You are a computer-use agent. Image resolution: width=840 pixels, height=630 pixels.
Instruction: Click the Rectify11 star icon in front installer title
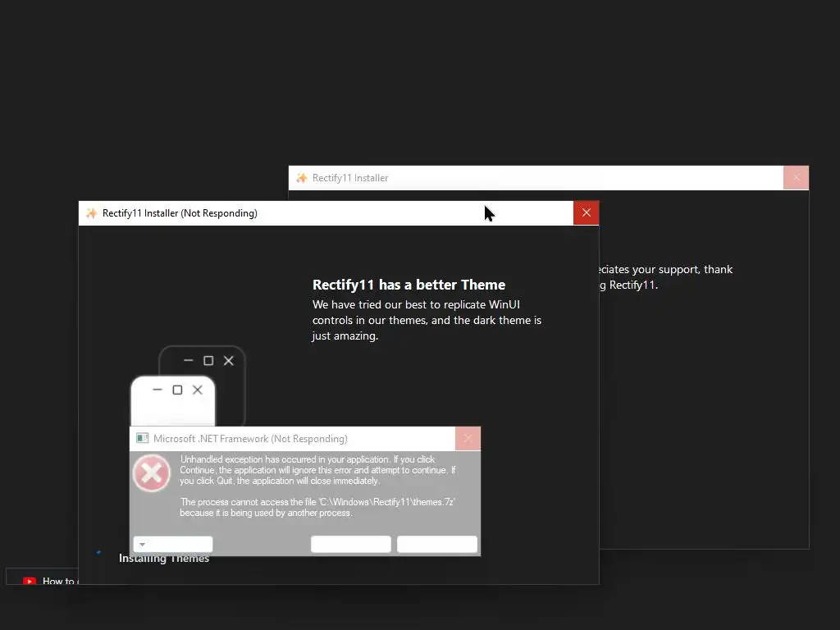(92, 213)
